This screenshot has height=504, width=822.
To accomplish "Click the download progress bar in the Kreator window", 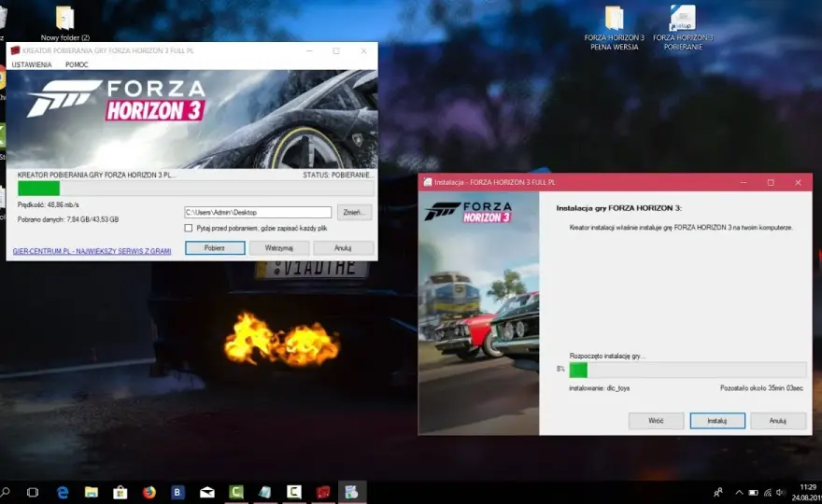I will point(196,189).
